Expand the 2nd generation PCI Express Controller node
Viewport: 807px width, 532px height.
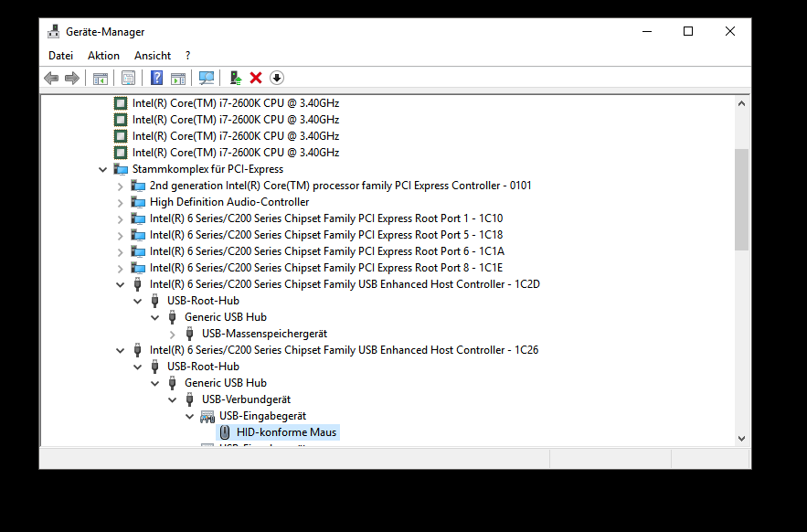point(120,186)
